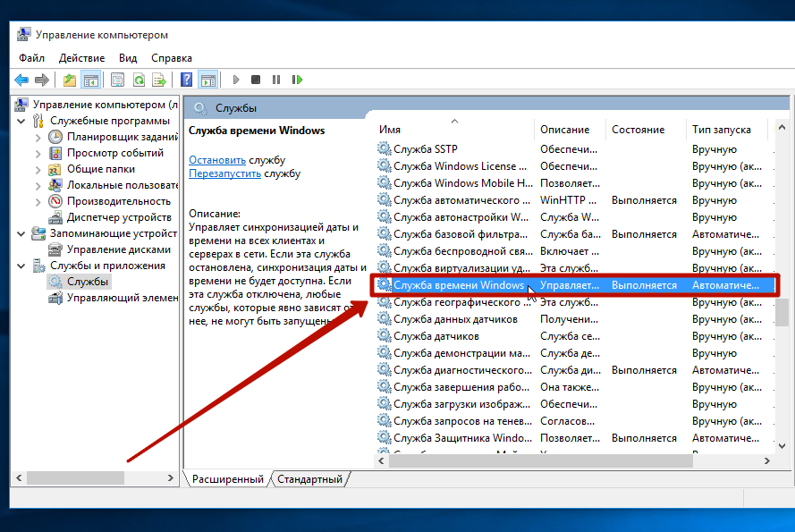Click the services list horizontal scrollbar
This screenshot has width=795, height=532.
tap(537, 460)
